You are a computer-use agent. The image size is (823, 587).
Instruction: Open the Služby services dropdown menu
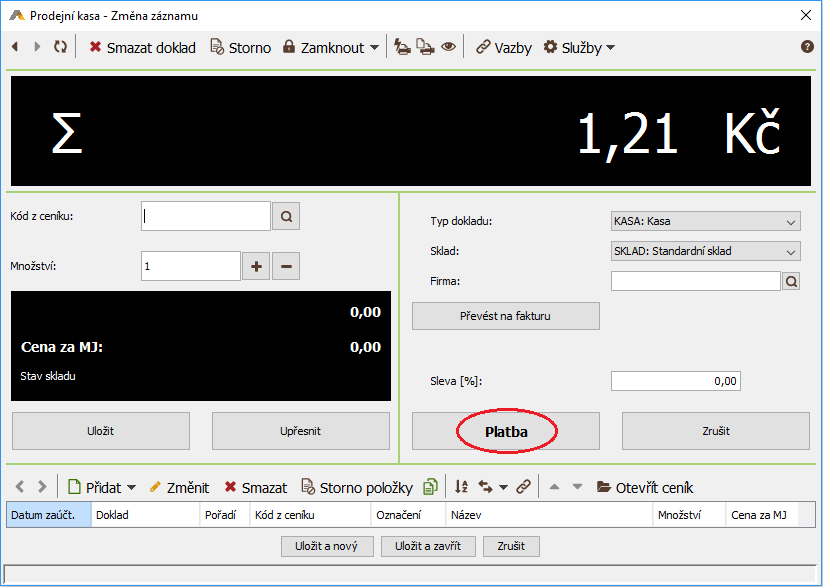pos(579,48)
